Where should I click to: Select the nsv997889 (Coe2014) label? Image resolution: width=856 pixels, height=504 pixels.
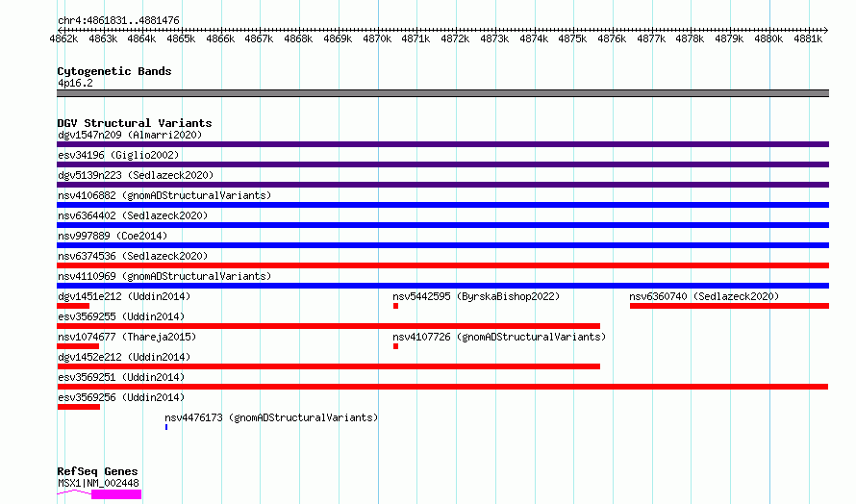[113, 236]
